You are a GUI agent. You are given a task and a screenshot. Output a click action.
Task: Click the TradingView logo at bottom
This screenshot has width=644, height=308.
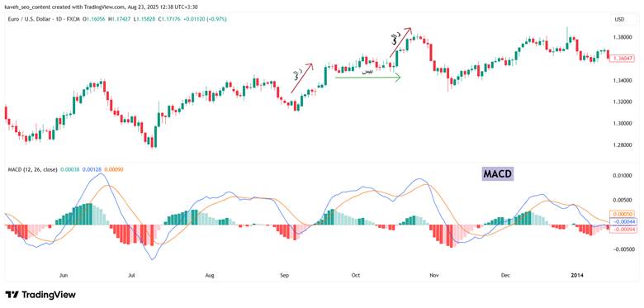pyautogui.click(x=40, y=295)
